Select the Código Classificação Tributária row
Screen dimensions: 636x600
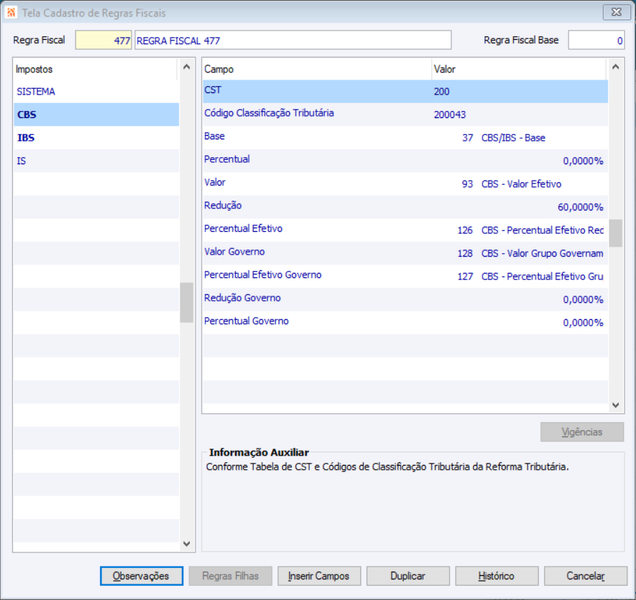click(x=405, y=114)
